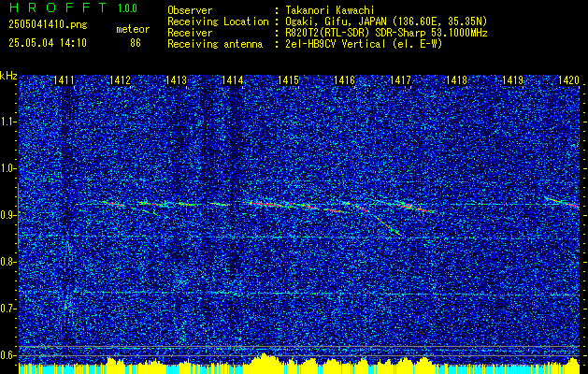The width and height of the screenshot is (588, 374).
Task: Click frequency axis label 0.7
Action: pyautogui.click(x=8, y=309)
